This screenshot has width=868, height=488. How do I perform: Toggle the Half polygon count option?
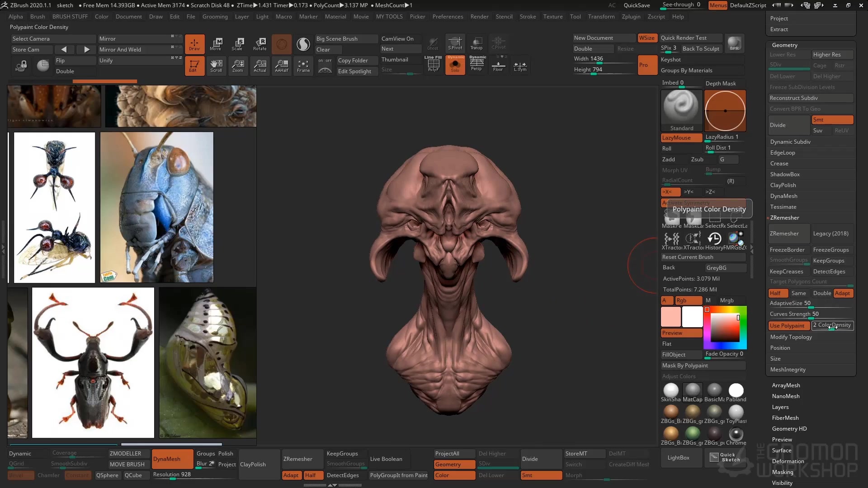[x=778, y=293]
